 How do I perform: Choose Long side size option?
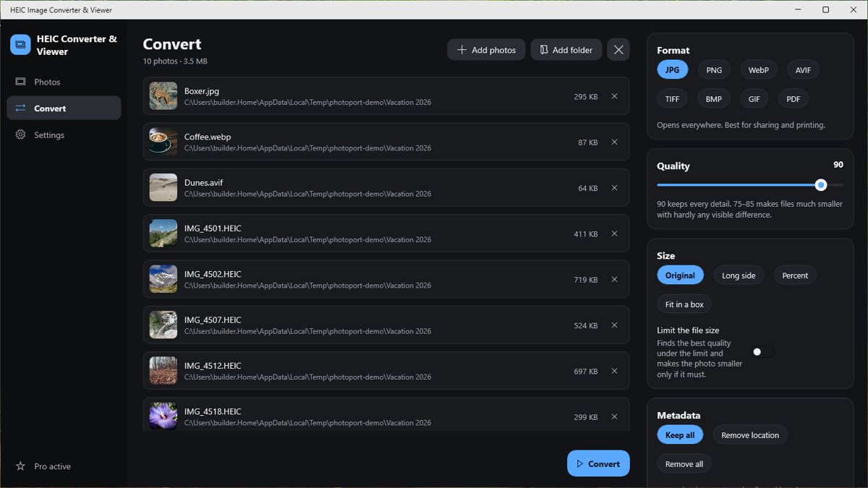(x=739, y=275)
